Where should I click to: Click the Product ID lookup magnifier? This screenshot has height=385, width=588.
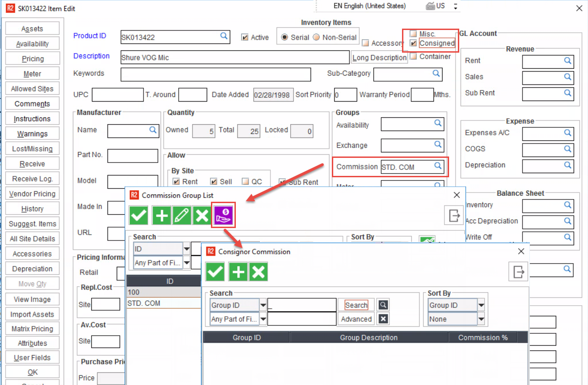(x=223, y=36)
